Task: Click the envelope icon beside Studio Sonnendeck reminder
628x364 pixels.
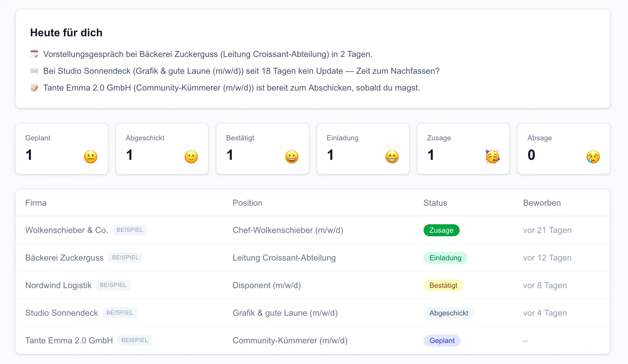Action: pos(34,71)
